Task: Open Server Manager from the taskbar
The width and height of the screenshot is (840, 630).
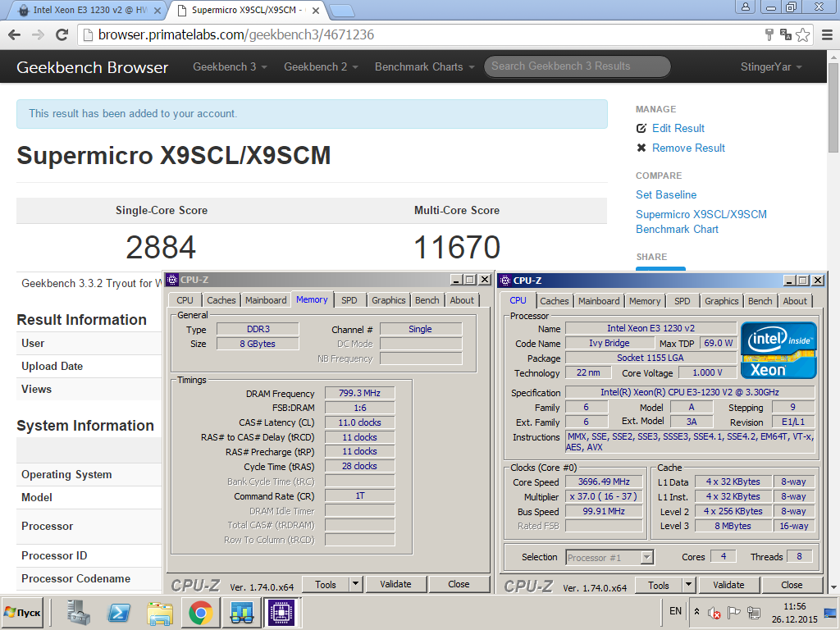Action: point(79,612)
